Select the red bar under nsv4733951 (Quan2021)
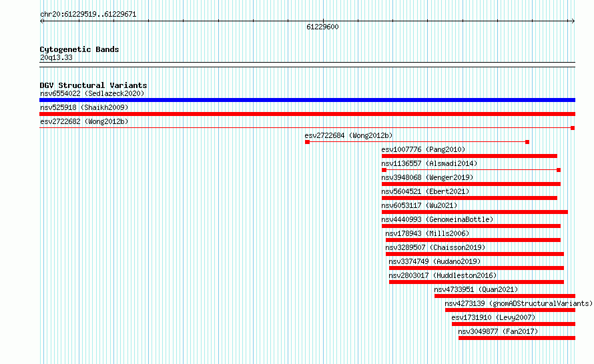 coord(505,296)
